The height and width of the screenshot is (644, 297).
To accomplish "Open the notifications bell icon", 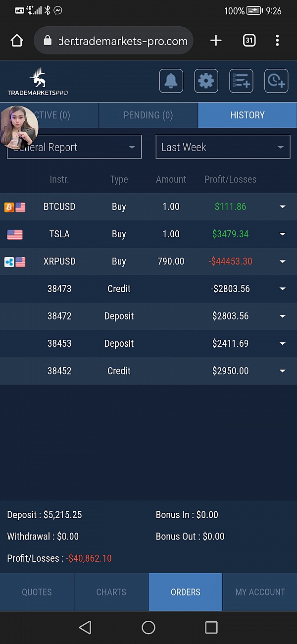I will (171, 81).
